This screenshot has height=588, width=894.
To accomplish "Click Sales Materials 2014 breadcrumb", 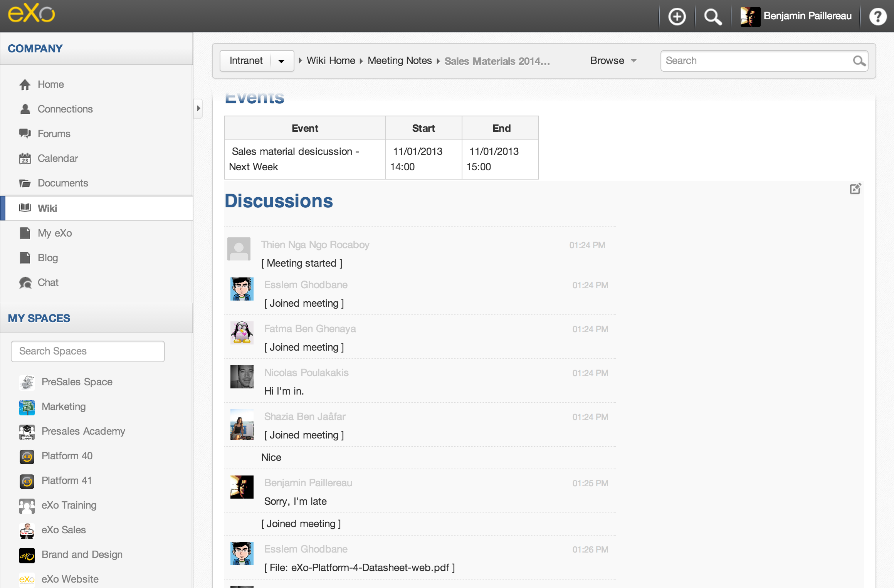I will [497, 61].
